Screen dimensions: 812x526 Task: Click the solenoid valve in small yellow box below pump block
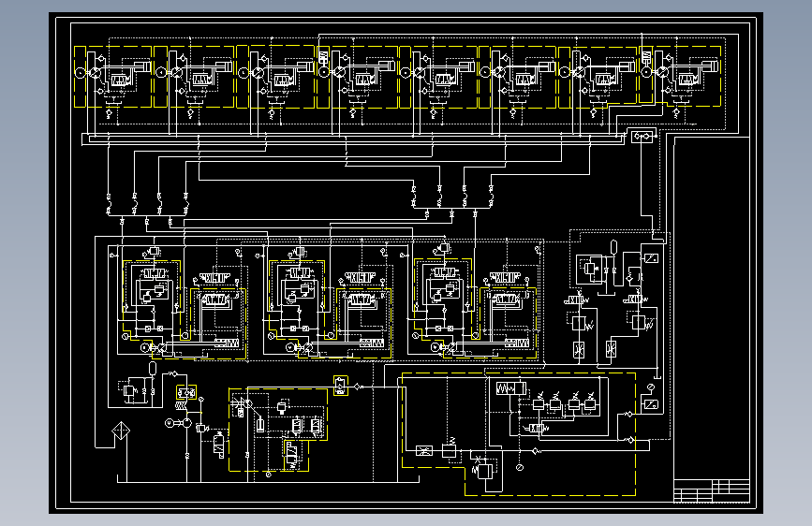pyautogui.click(x=292, y=455)
